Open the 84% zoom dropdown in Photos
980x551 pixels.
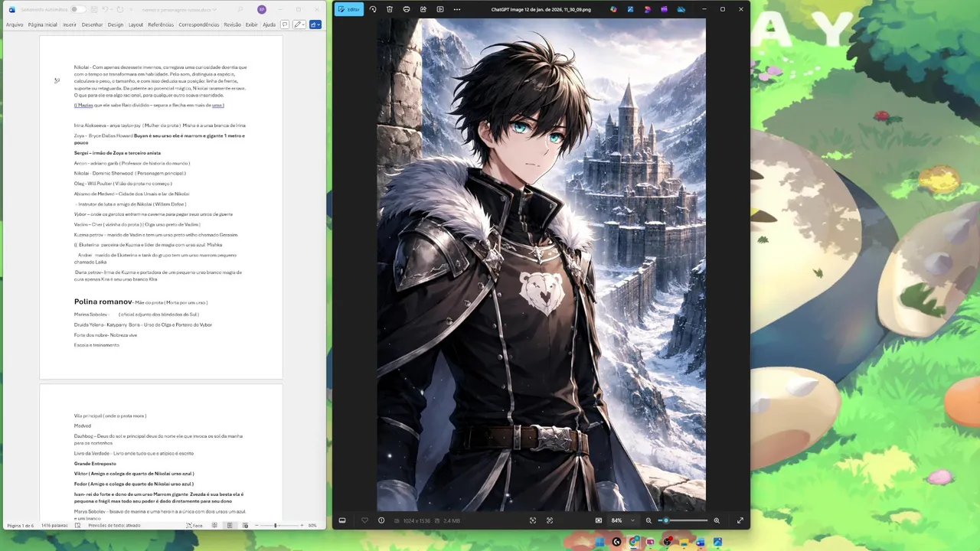pos(623,520)
